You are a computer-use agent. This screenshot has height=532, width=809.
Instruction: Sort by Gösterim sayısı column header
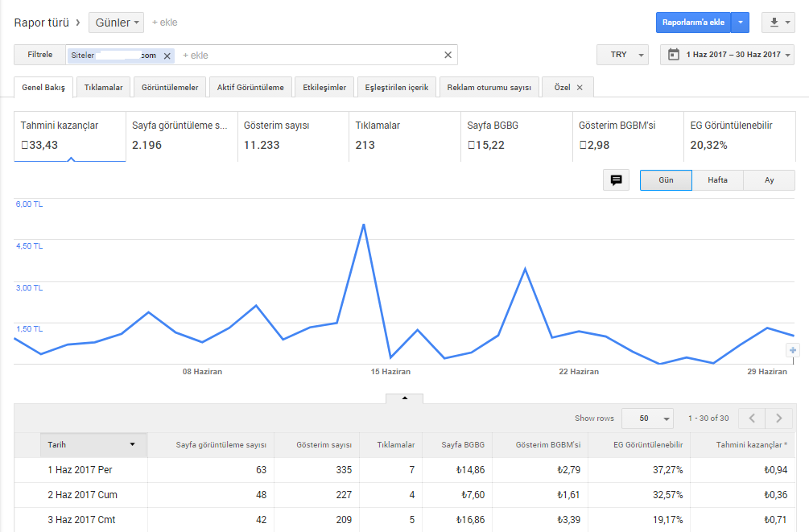coord(317,445)
